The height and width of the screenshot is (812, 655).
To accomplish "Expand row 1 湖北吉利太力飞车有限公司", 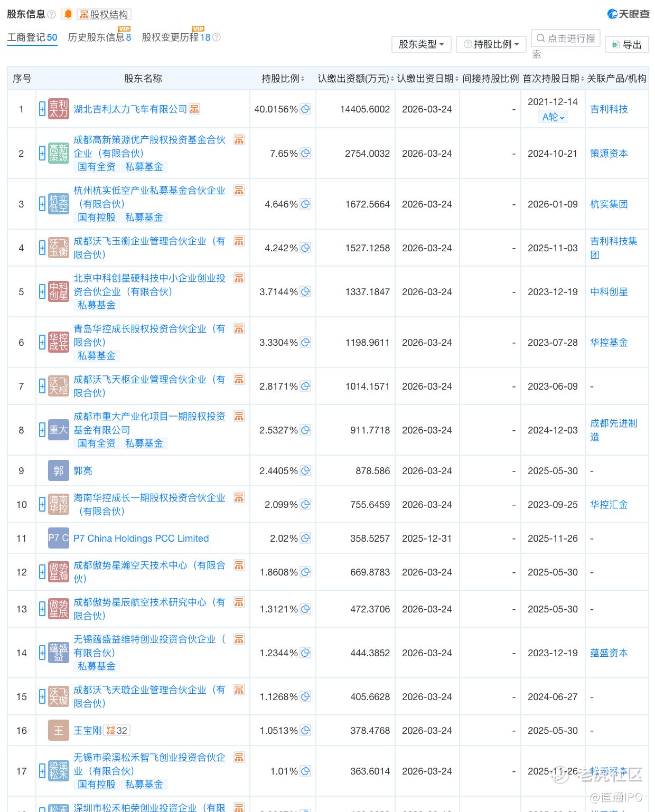I will (x=42, y=109).
